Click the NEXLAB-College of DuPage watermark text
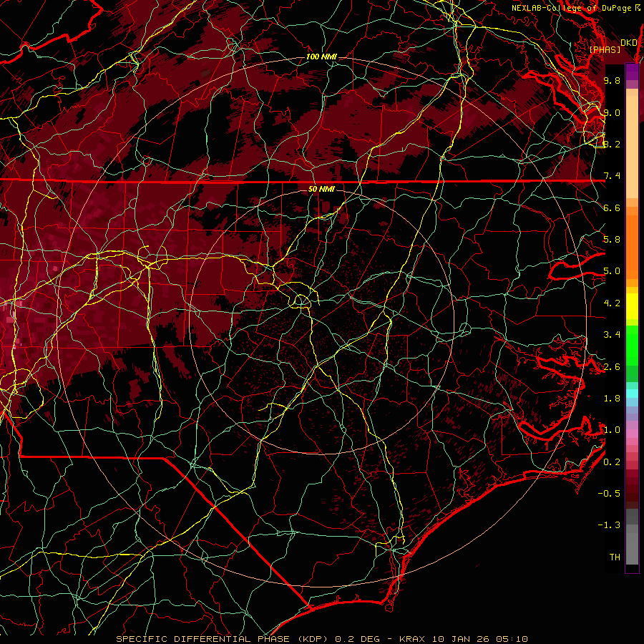Viewport: 644px width, 644px height. (x=575, y=8)
